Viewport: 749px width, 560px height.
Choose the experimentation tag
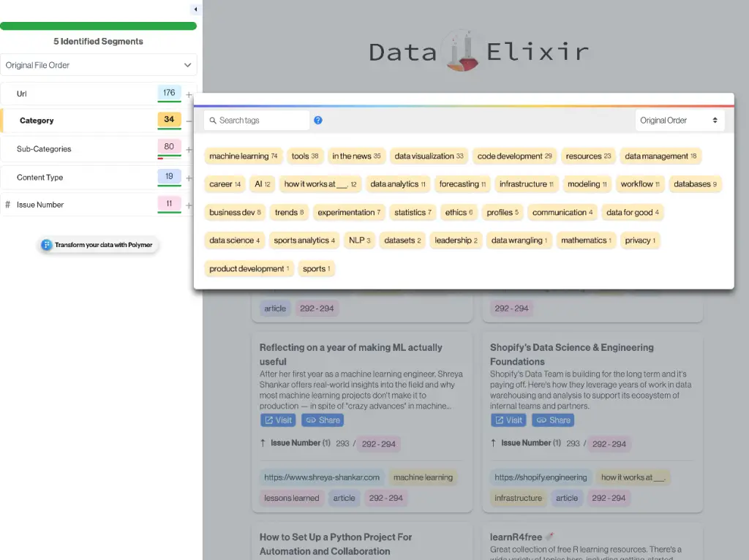349,212
